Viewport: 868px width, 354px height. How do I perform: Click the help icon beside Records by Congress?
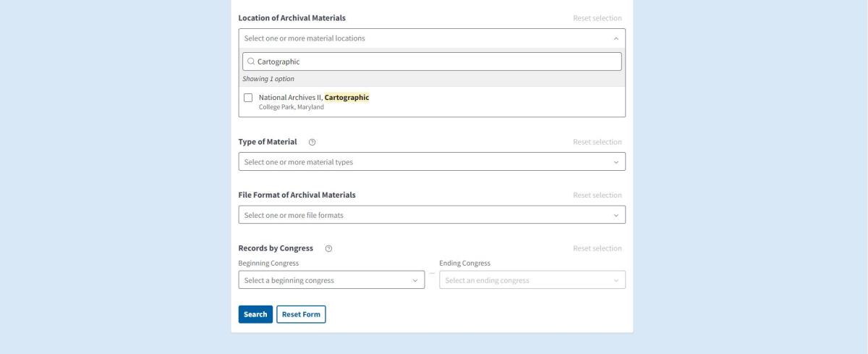coord(328,248)
